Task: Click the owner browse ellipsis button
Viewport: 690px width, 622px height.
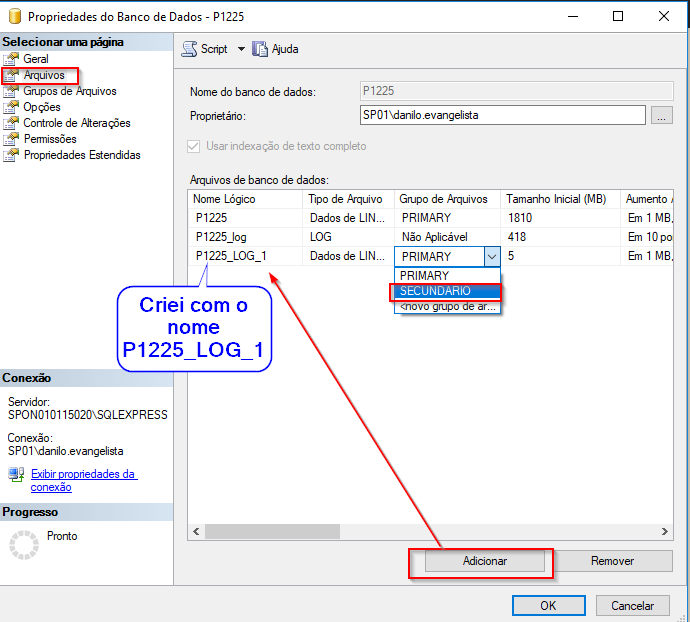Action: click(x=661, y=115)
